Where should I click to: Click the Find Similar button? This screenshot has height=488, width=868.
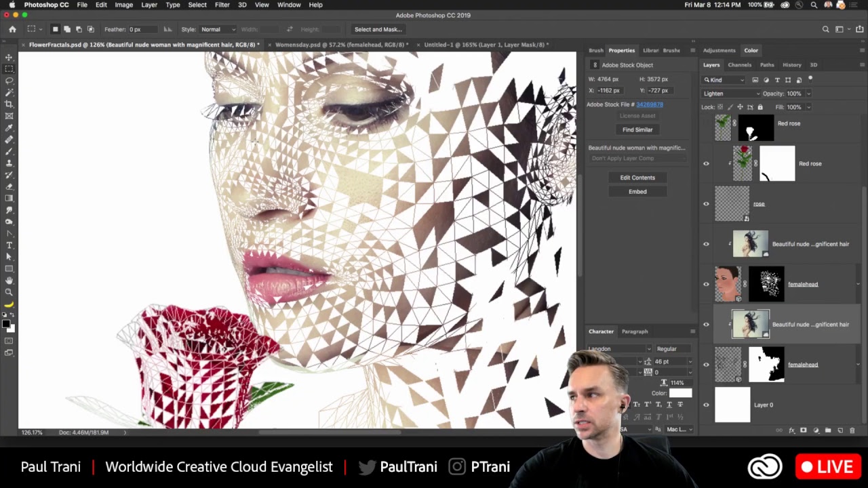click(x=637, y=129)
